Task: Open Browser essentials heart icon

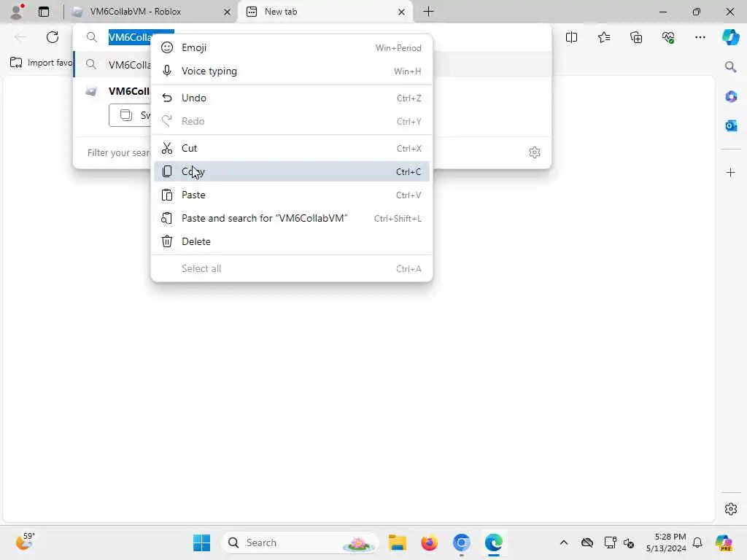Action: pyautogui.click(x=668, y=37)
